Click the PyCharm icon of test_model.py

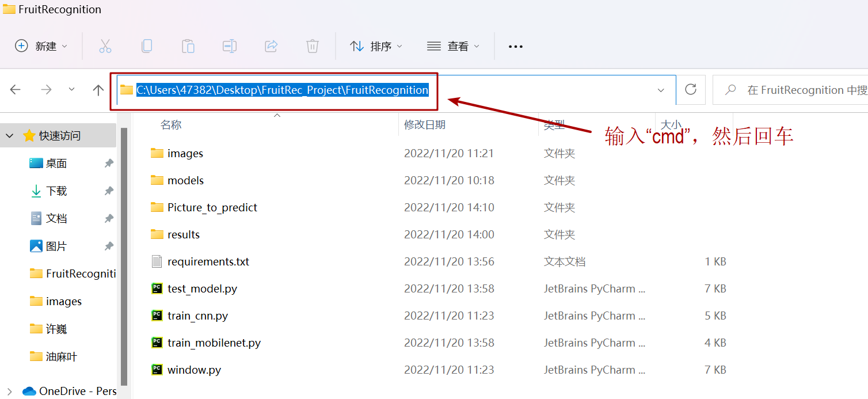(157, 288)
